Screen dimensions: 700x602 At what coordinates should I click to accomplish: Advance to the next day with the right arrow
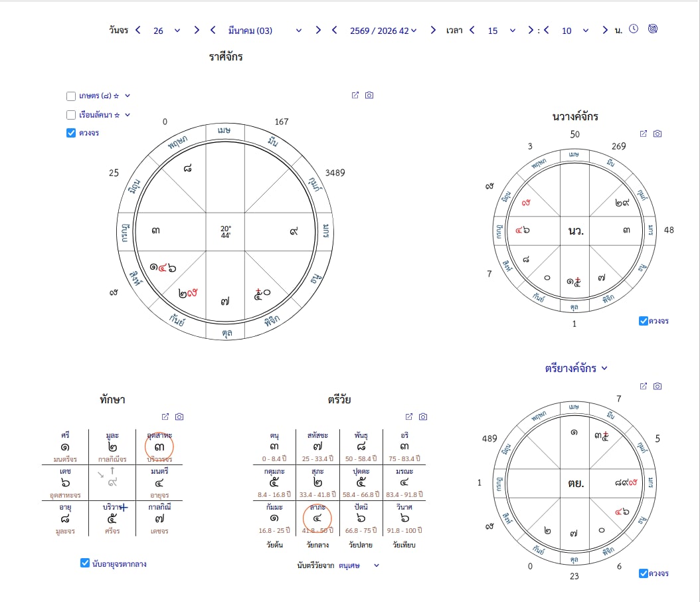[197, 30]
